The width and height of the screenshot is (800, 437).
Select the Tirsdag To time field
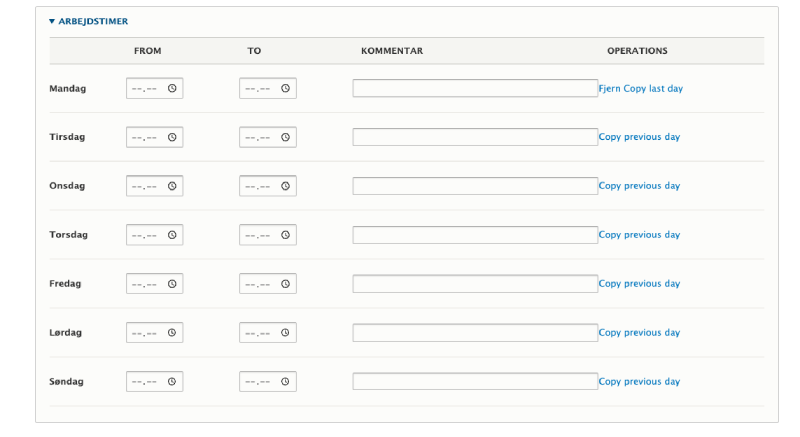coord(259,138)
